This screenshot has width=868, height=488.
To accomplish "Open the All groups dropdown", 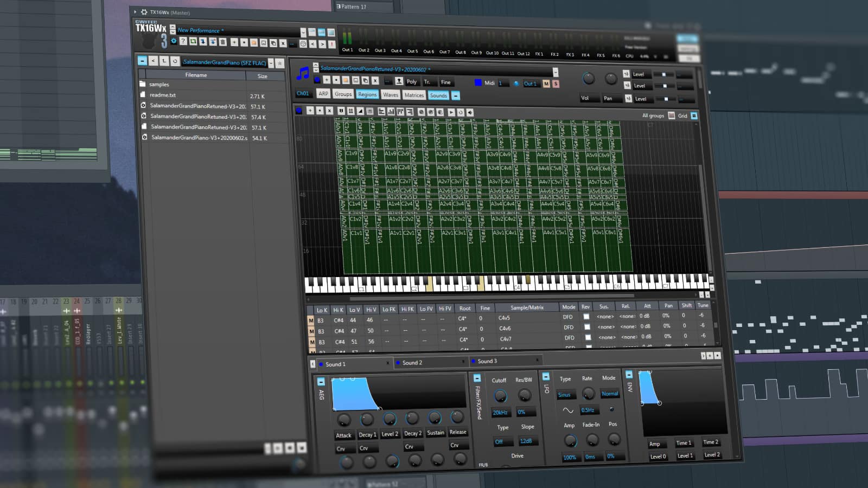I will (x=654, y=115).
